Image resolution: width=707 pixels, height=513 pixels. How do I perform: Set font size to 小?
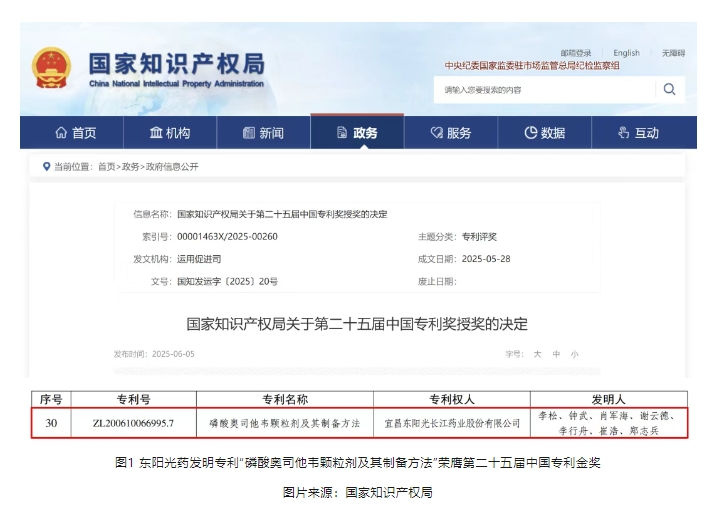[x=574, y=354]
